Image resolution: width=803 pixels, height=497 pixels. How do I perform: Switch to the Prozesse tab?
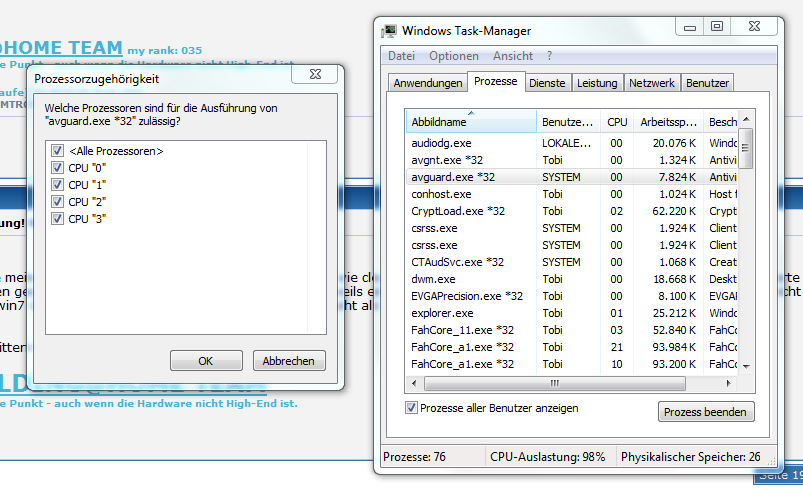click(x=496, y=81)
